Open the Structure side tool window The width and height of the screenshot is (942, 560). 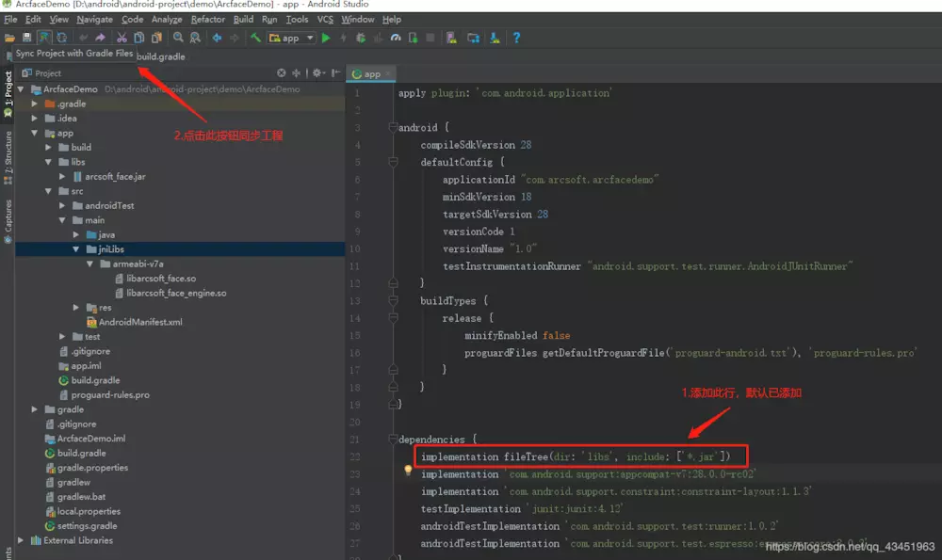coord(8,155)
